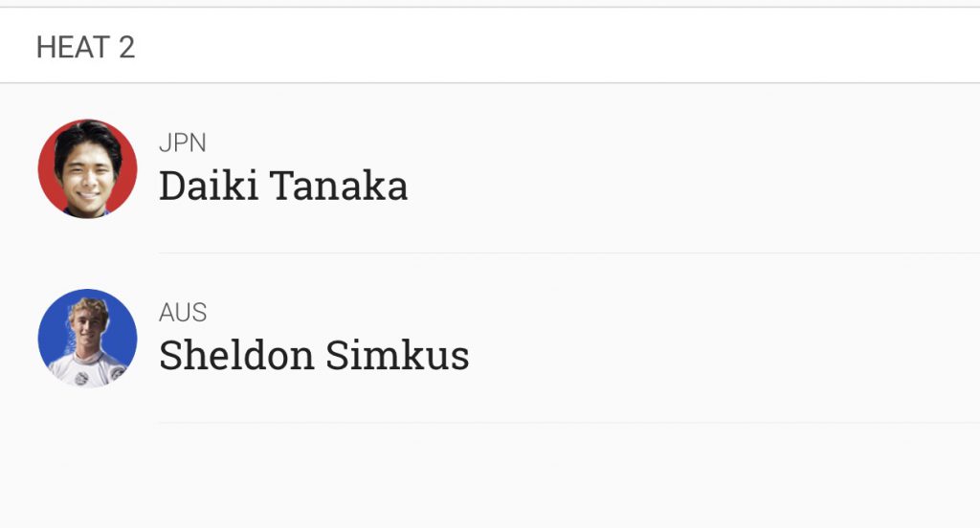Screen dimensions: 980x528
Task: Open Sheldon Simkus's athlete name link
Action: click(314, 355)
